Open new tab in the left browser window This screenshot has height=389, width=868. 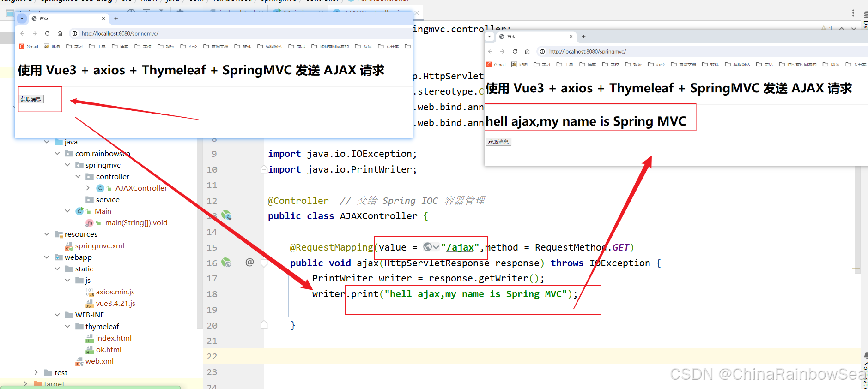point(116,18)
